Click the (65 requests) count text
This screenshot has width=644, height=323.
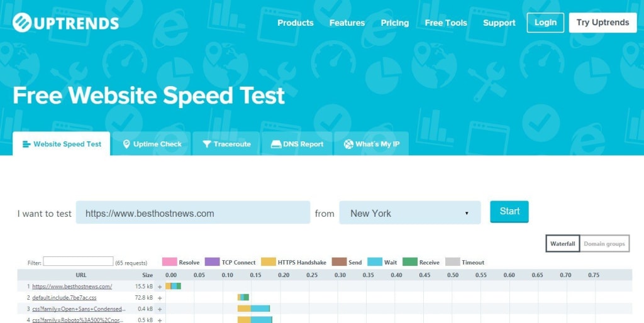(x=131, y=263)
